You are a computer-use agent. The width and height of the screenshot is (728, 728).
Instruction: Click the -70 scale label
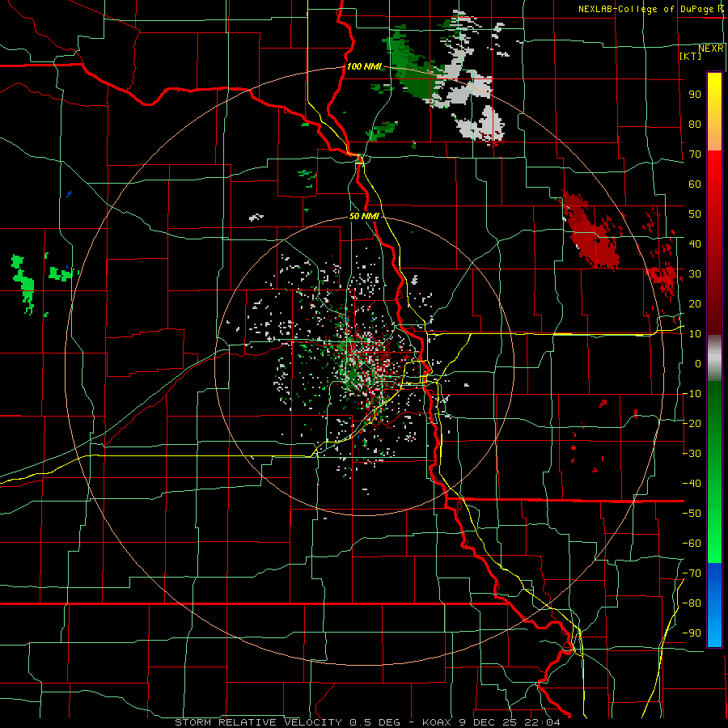(692, 574)
